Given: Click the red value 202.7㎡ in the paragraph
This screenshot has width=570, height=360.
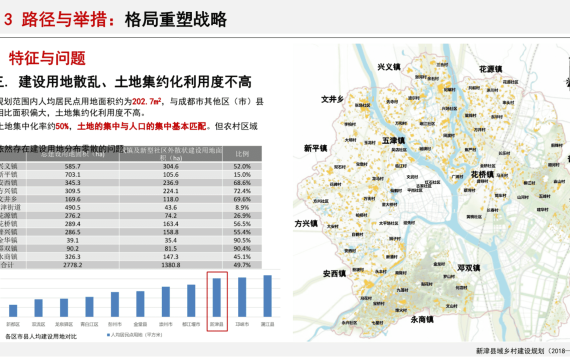Looking at the screenshot, I should point(146,102).
